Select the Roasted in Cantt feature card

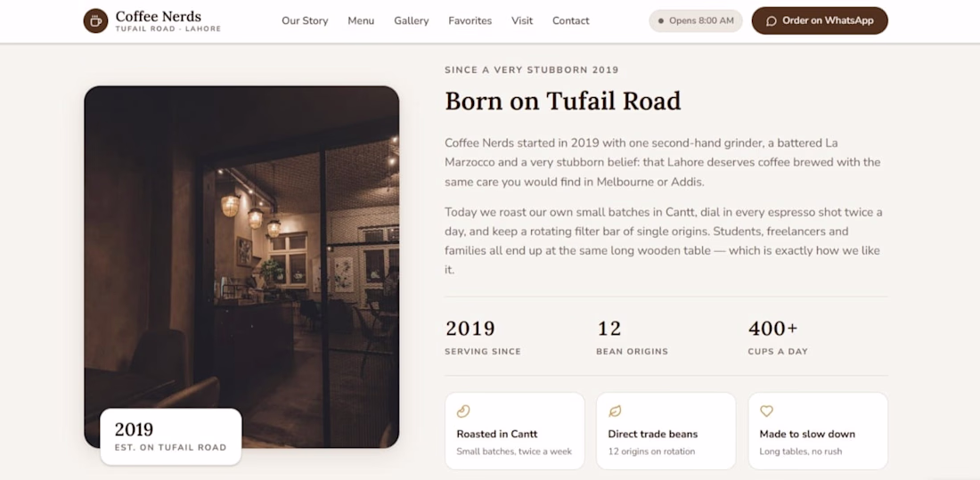514,431
